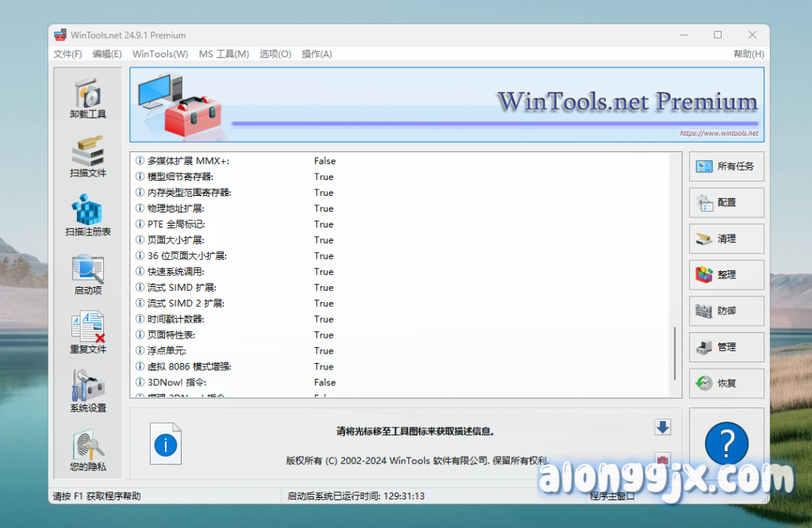Screen dimensions: 812x528
Task: Select the 扫描文件 scan files tool
Action: pyautogui.click(x=87, y=156)
